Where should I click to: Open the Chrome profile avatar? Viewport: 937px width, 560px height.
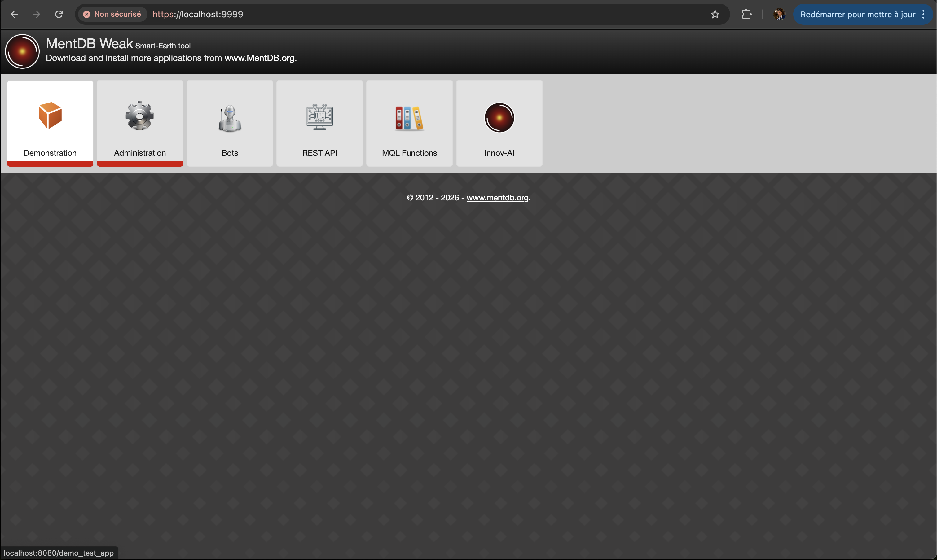pyautogui.click(x=779, y=14)
